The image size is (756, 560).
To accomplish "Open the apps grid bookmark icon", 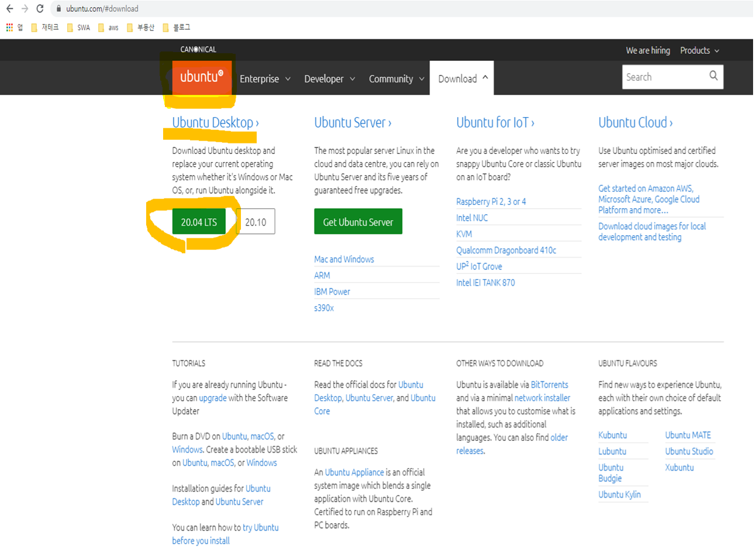I will click(9, 28).
